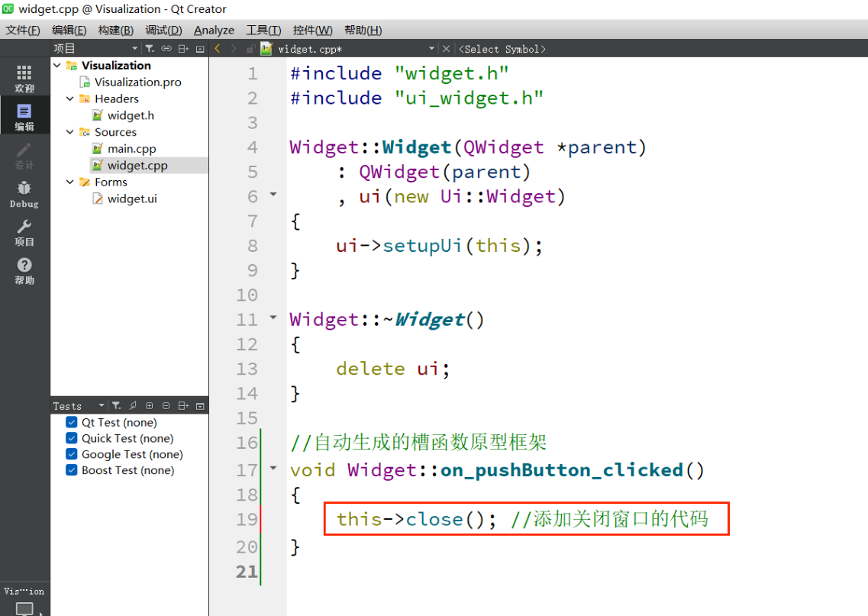Open the 编辑(E) menu
The width and height of the screenshot is (868, 616).
coord(69,30)
